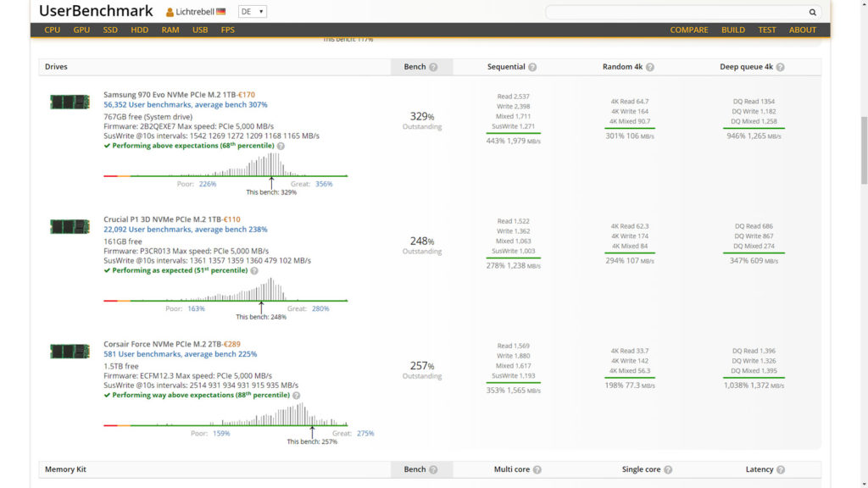Image resolution: width=868 pixels, height=488 pixels.
Task: Click the Great 280% value
Action: pos(320,308)
